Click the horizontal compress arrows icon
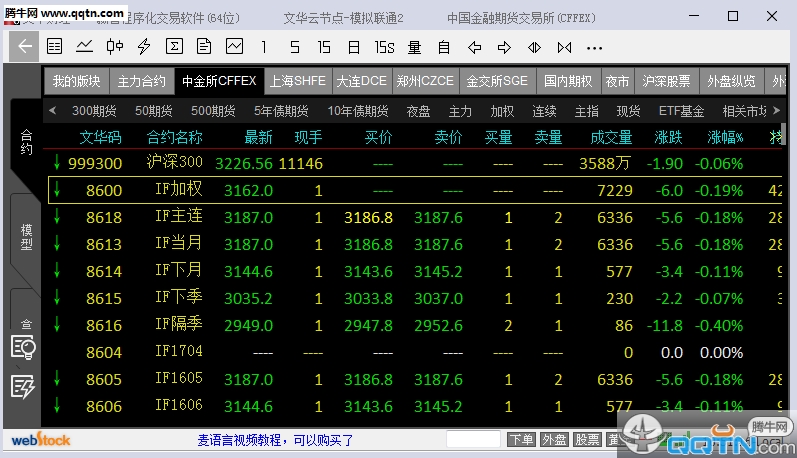The width and height of the screenshot is (797, 458). [564, 47]
